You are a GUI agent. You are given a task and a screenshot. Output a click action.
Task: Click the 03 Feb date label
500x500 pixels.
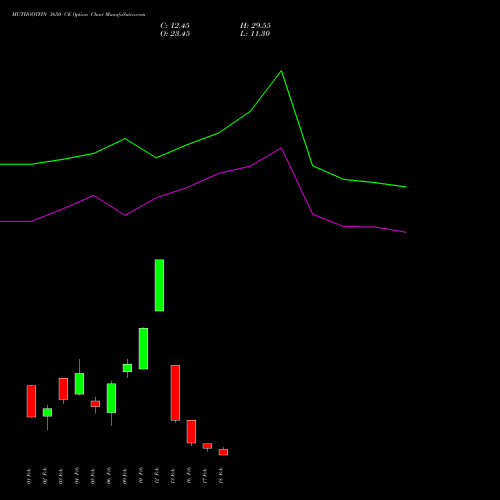61,476
